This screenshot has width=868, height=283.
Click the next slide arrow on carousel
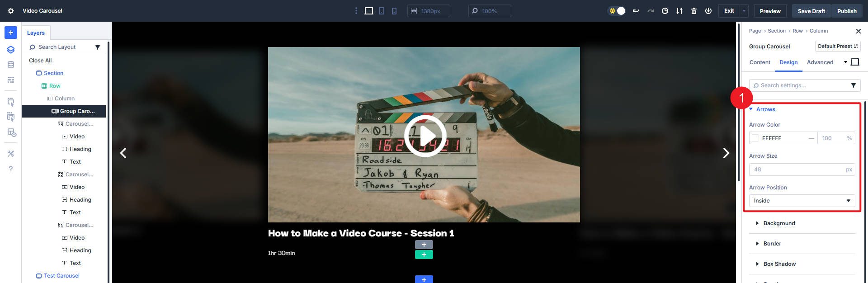click(x=726, y=153)
